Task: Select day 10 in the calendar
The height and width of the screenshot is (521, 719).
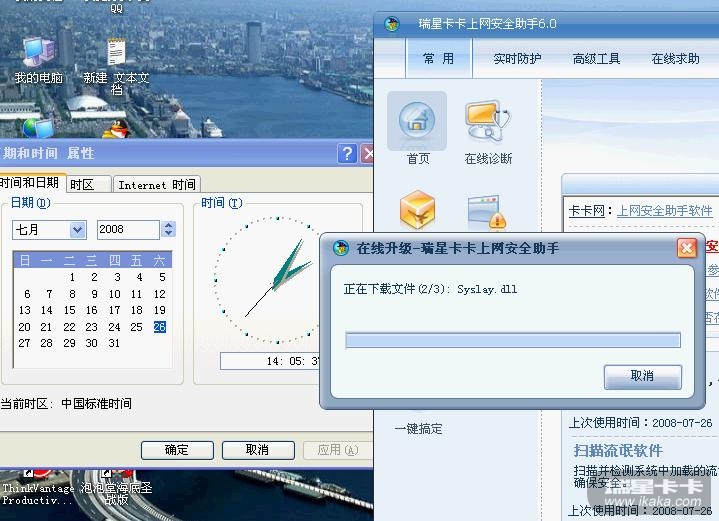Action: pyautogui.click(x=114, y=294)
